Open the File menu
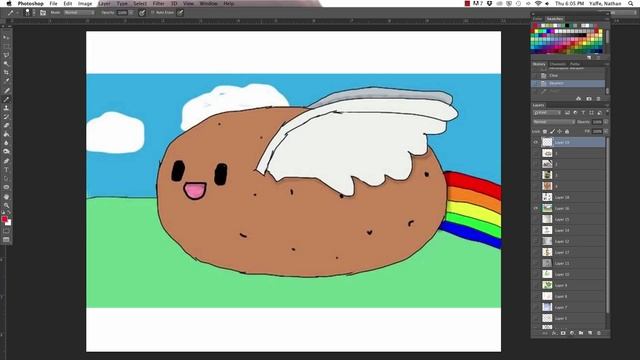The height and width of the screenshot is (360, 640). tap(53, 3)
